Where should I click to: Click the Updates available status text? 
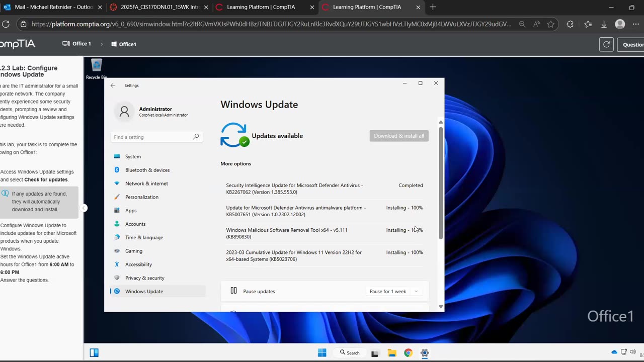277,136
